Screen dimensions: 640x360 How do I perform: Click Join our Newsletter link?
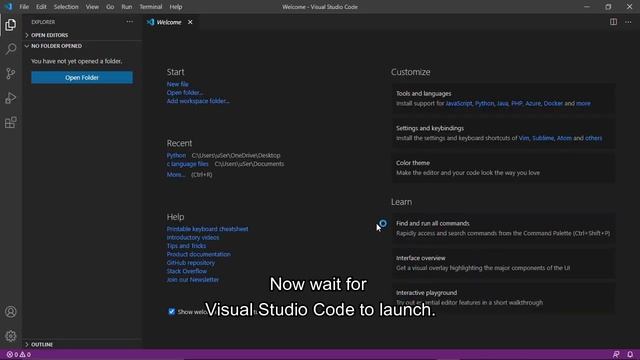193,280
